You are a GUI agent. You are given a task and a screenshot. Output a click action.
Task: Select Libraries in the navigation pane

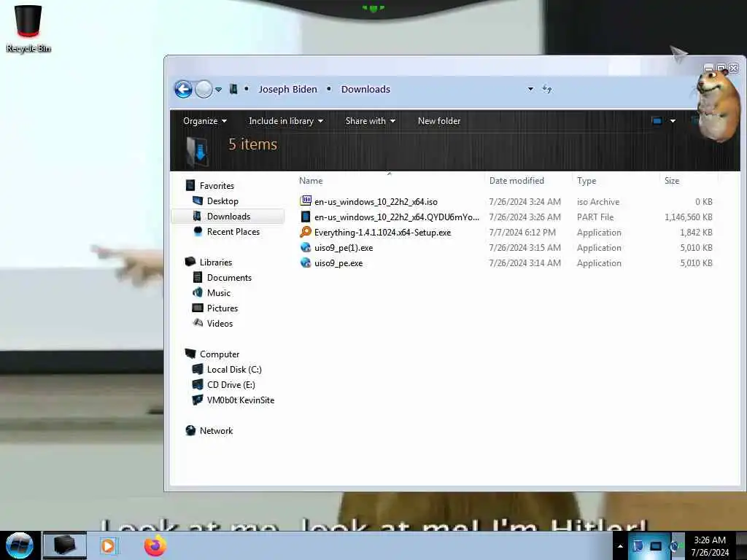[216, 262]
